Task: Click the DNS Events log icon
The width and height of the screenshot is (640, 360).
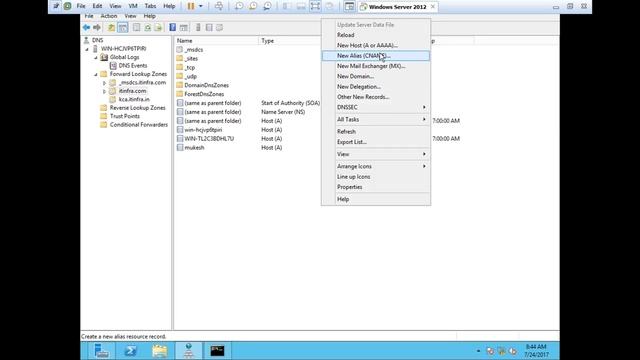Action: [113, 65]
